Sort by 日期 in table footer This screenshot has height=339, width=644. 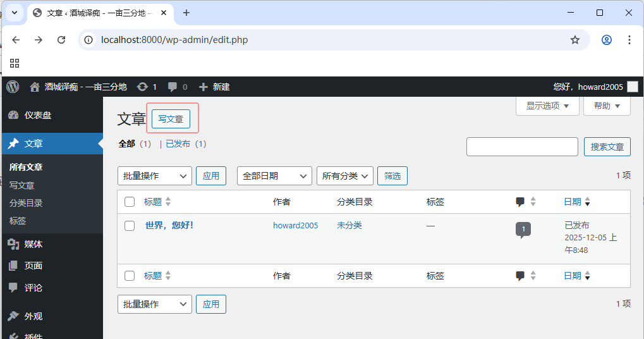point(573,276)
